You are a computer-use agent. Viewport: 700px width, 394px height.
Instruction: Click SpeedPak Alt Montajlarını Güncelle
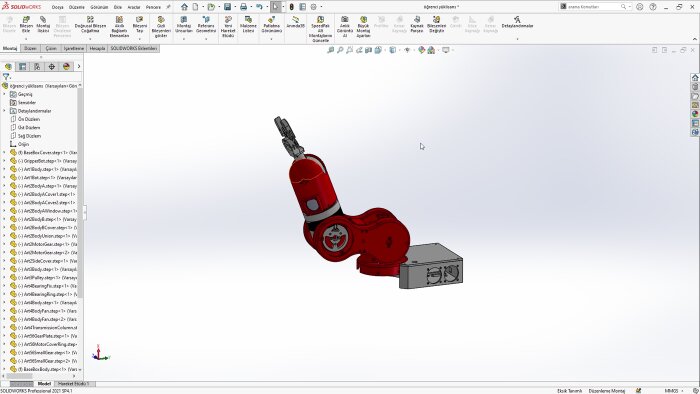[x=321, y=29]
